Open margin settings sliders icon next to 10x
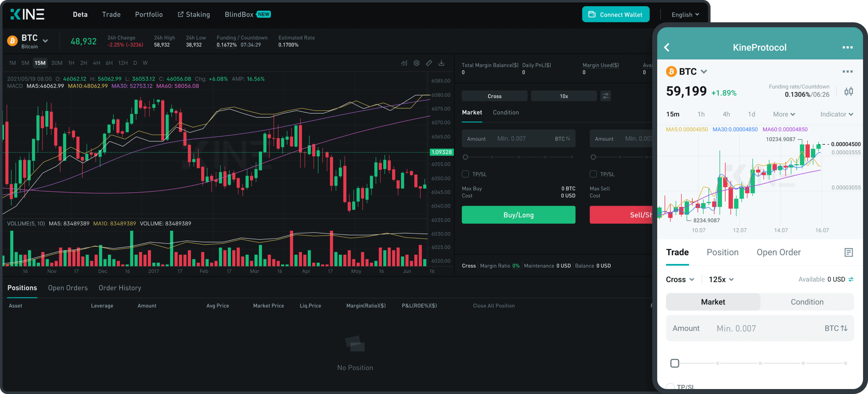868x394 pixels. click(x=605, y=96)
